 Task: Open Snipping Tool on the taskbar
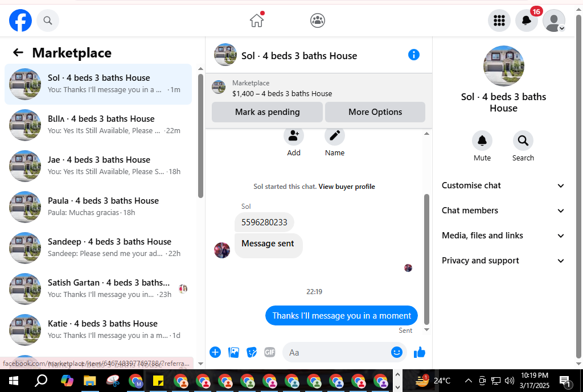[113, 381]
